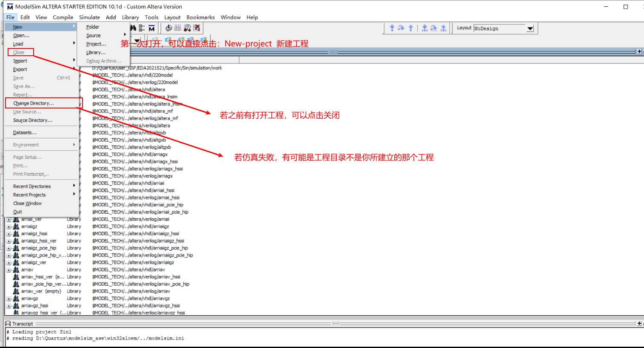Click the ModelSim M toolbar icon

(x=151, y=28)
